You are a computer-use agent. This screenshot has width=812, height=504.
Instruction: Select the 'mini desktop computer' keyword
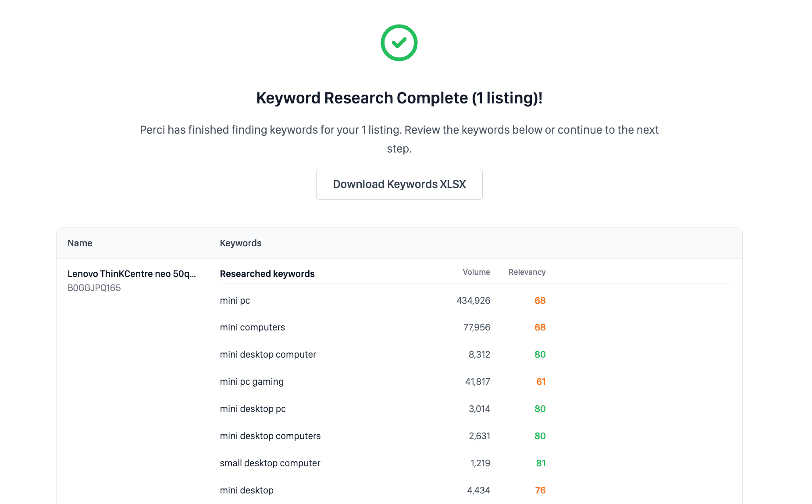click(268, 355)
